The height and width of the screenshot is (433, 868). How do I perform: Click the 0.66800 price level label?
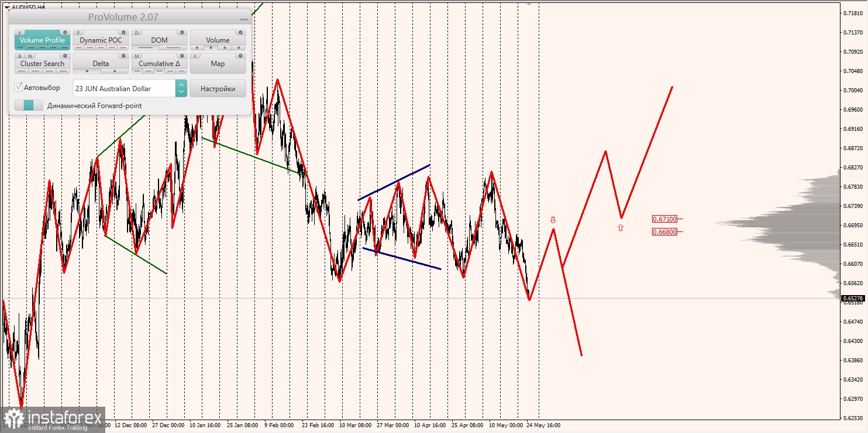point(664,232)
